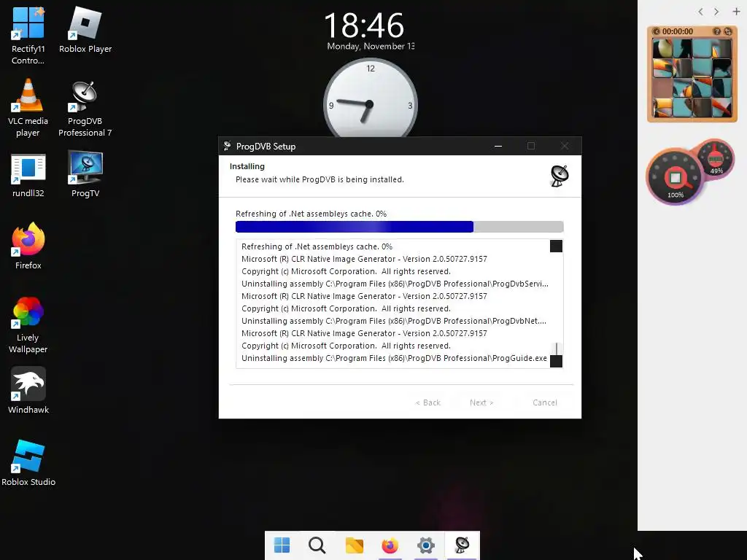This screenshot has height=560, width=747.
Task: Minimize the ProgDVB Setup window
Action: point(498,146)
